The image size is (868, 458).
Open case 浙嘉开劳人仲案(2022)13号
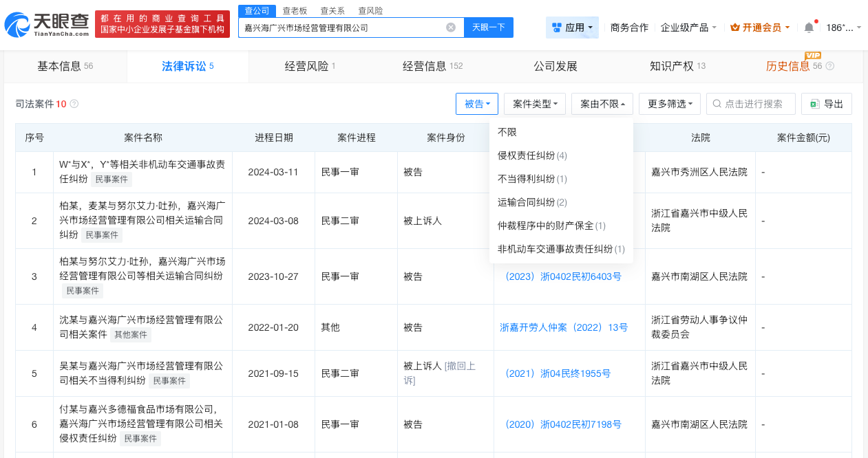point(564,327)
